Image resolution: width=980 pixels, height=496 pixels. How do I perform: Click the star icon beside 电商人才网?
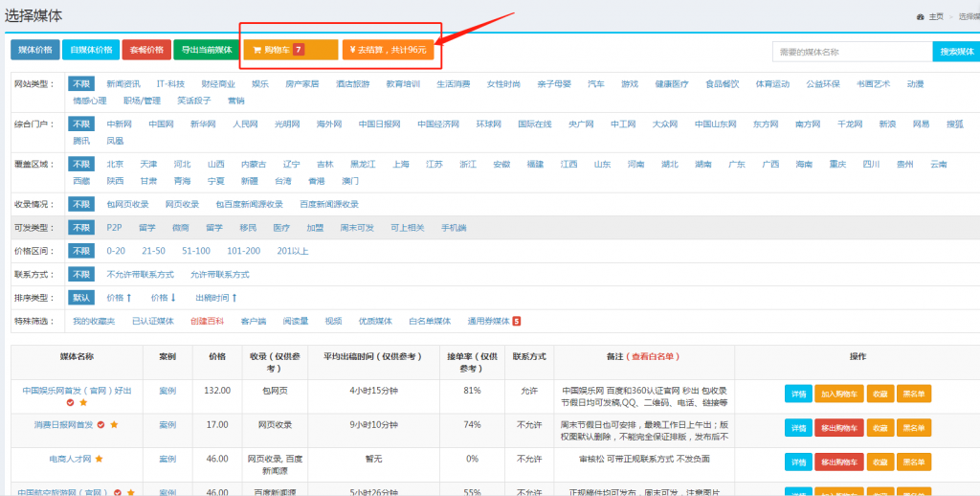pyautogui.click(x=99, y=460)
